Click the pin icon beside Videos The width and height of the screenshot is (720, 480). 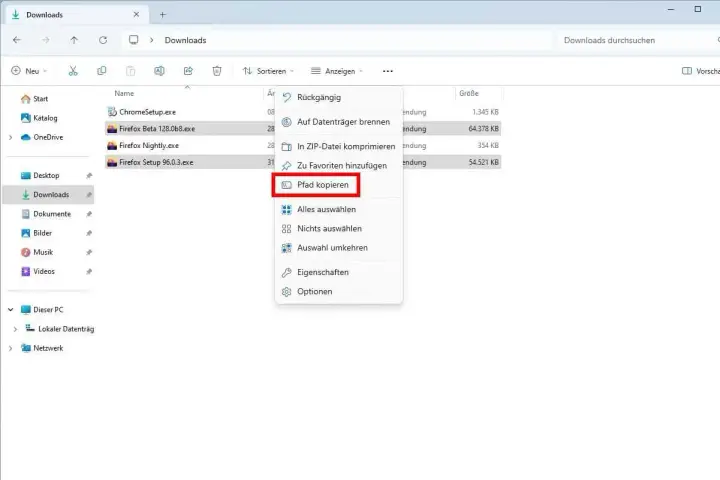pos(89,271)
